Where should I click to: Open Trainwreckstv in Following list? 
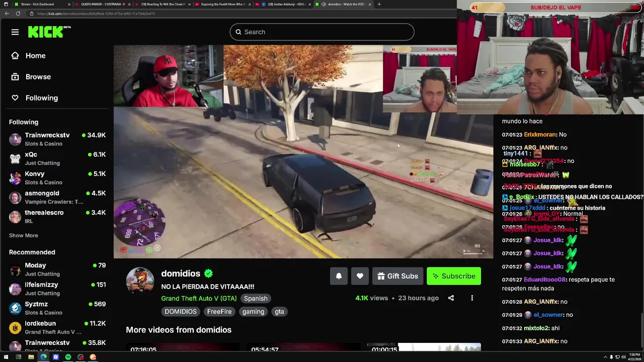(57, 139)
